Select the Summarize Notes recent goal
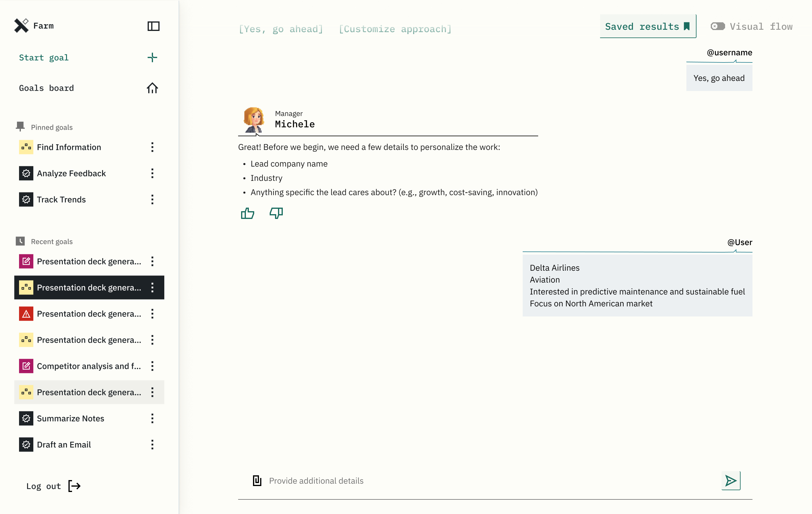This screenshot has height=514, width=812. (89, 418)
